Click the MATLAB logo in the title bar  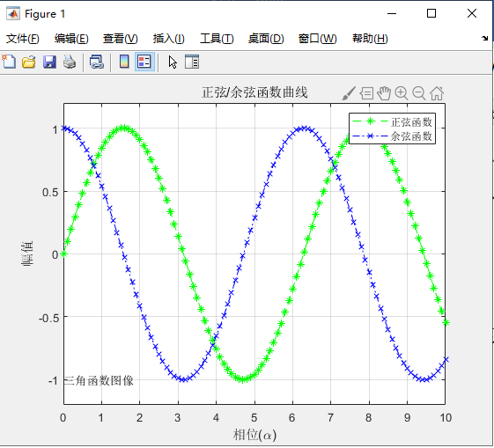13,13
